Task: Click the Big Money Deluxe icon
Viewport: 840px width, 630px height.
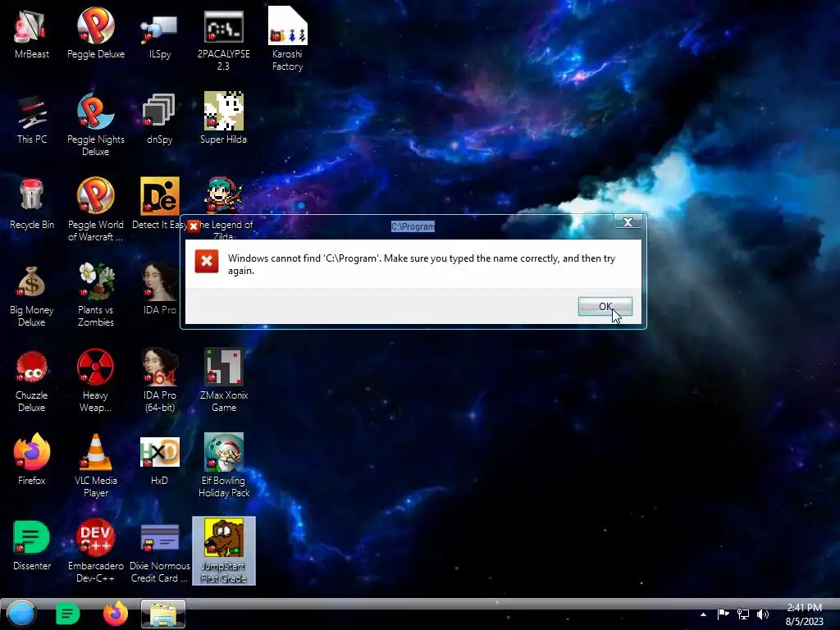Action: [31, 295]
